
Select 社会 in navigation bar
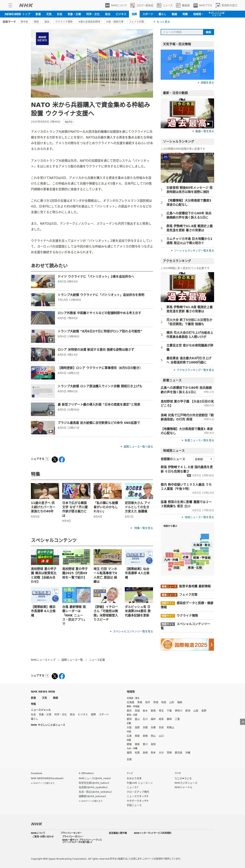pos(60,14)
